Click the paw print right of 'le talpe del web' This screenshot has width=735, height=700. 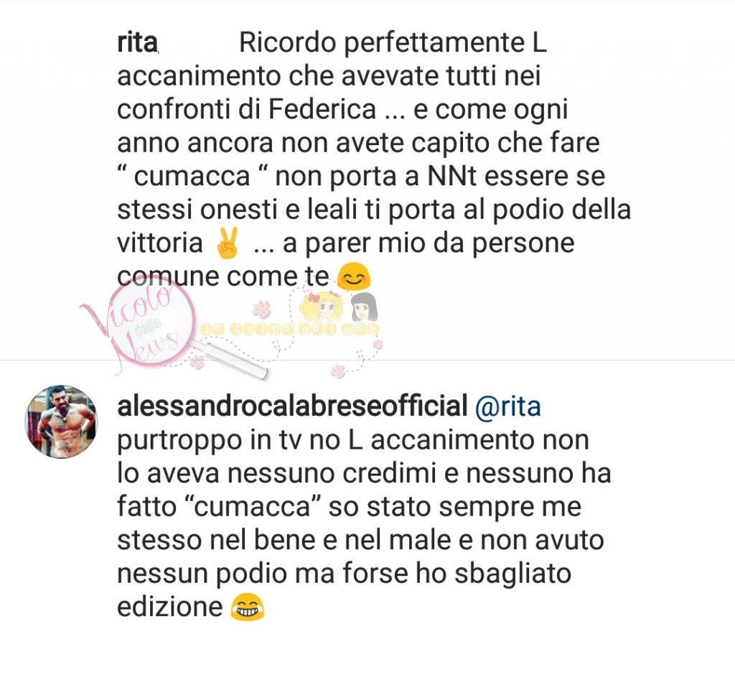point(378,345)
